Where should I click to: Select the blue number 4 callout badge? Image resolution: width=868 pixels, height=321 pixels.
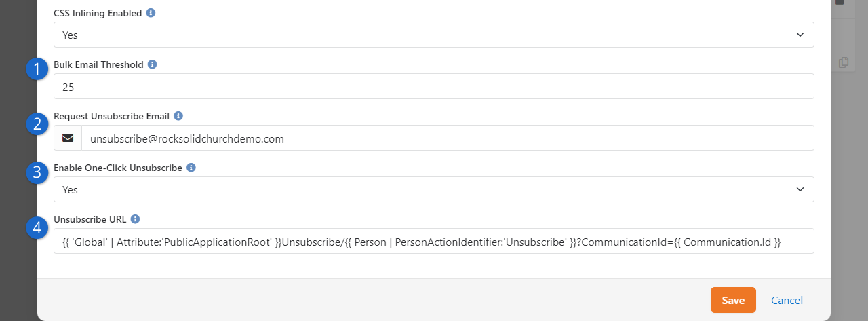click(37, 227)
